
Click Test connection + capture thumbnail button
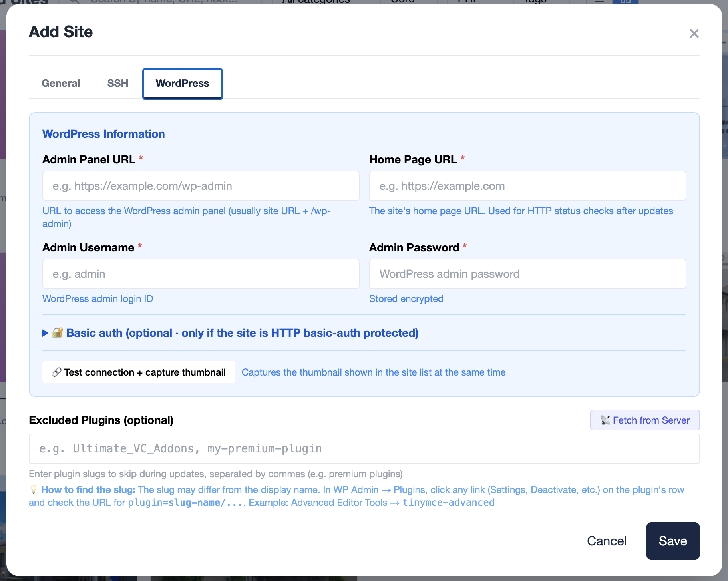pos(139,372)
